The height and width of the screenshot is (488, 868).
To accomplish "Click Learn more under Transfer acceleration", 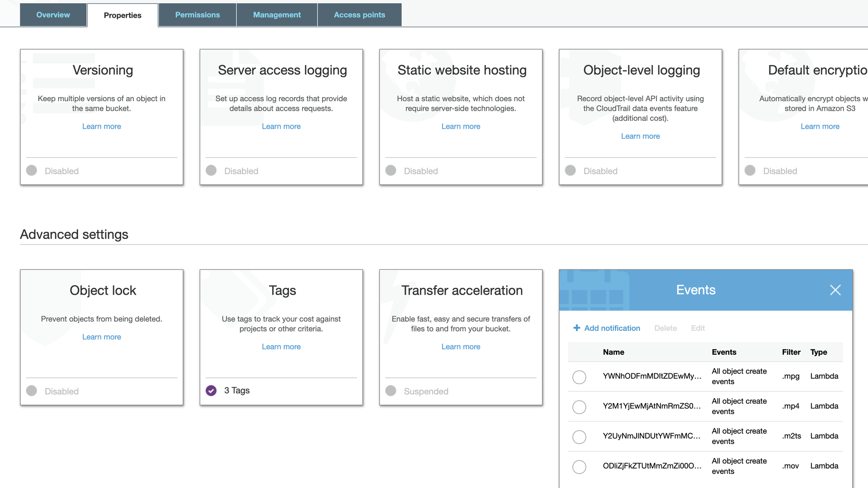I will [461, 347].
